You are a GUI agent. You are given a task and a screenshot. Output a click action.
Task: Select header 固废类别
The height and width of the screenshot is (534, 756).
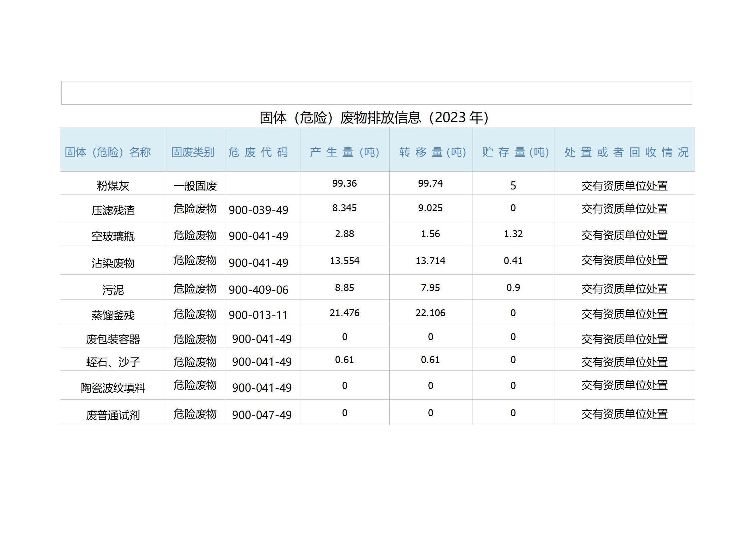(x=193, y=152)
